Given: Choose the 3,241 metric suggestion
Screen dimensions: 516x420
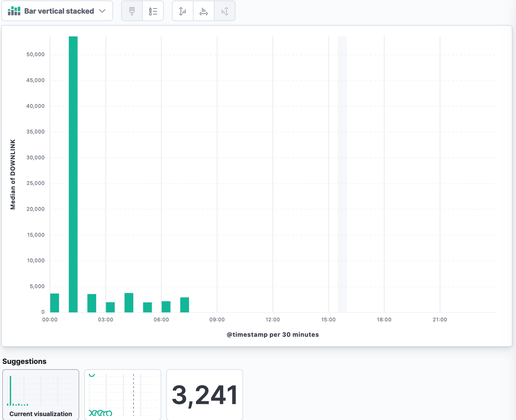Looking at the screenshot, I should pos(205,394).
